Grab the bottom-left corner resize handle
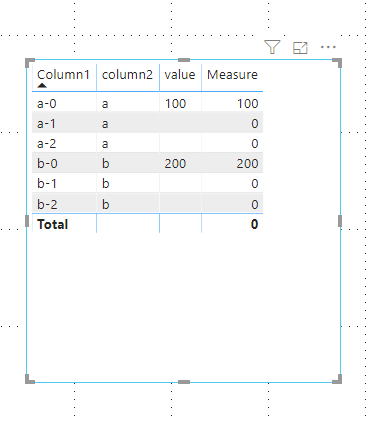Viewport: 372px width, 421px height. point(29,379)
